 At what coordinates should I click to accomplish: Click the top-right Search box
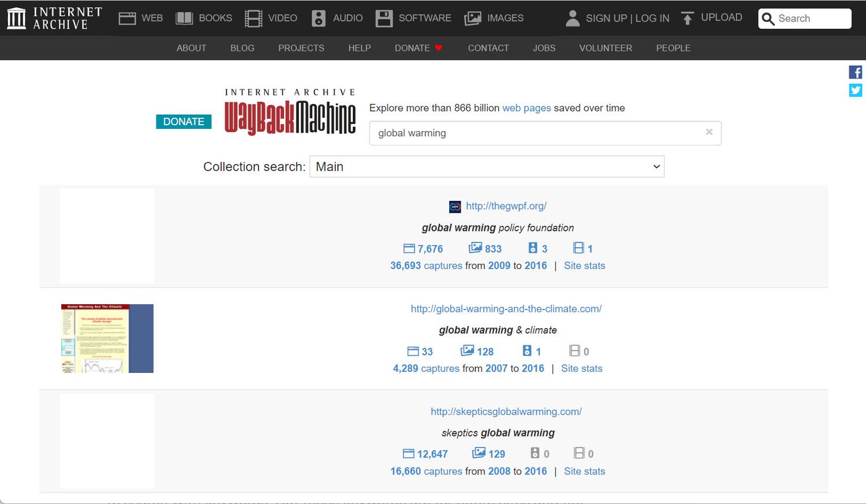click(x=811, y=18)
